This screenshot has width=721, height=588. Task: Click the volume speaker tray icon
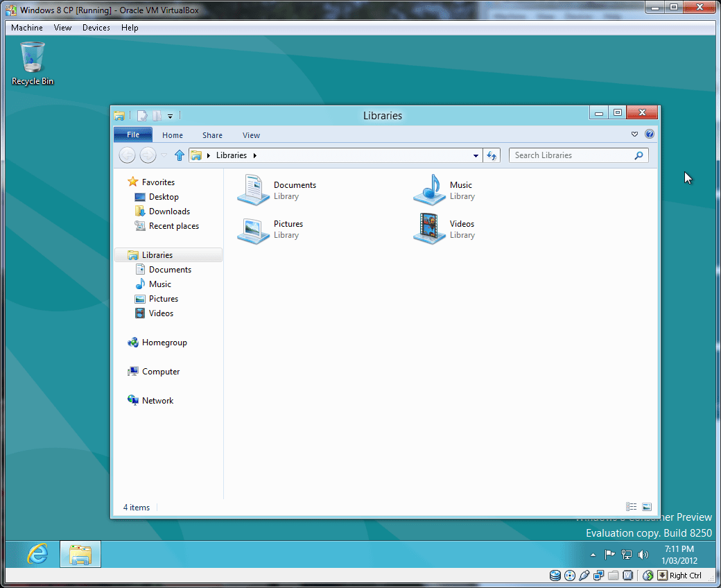coord(643,555)
